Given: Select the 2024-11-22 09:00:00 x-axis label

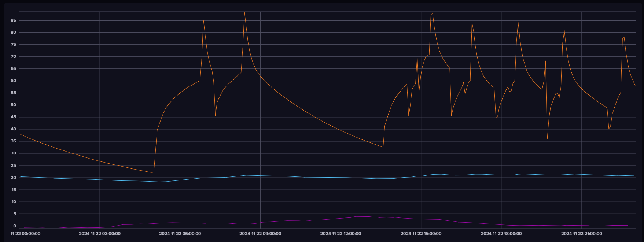Looking at the screenshot, I should pos(260,234).
